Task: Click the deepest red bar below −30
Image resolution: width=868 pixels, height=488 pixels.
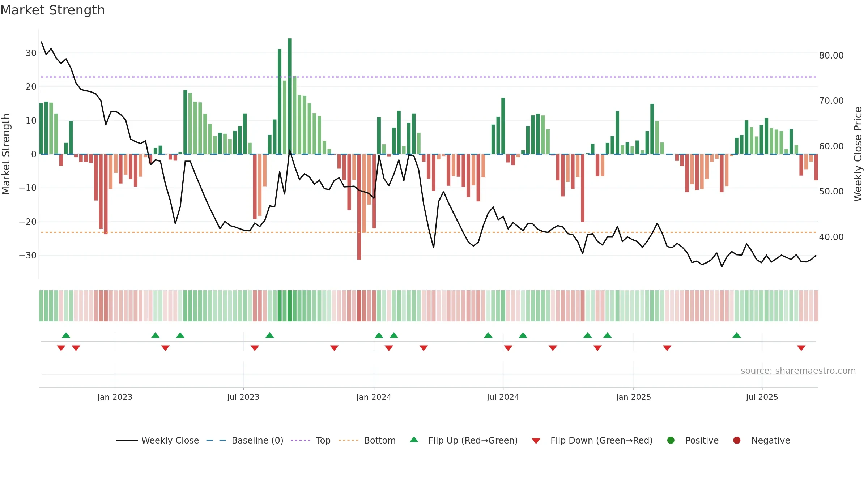Action: (x=359, y=207)
